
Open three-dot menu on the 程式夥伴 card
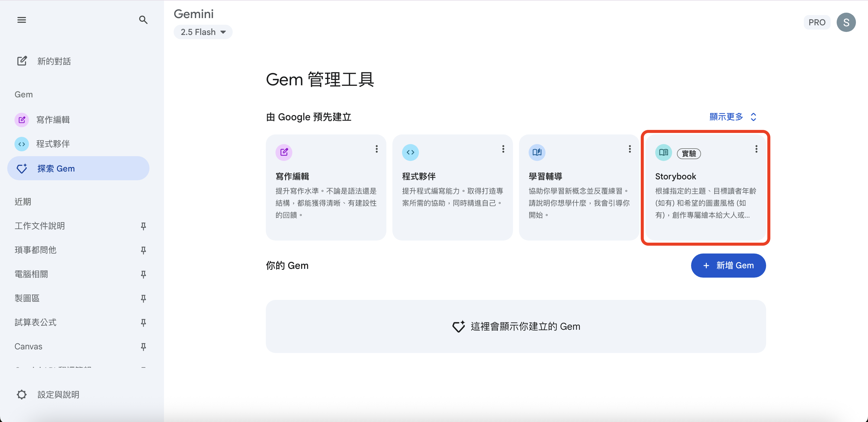tap(503, 149)
